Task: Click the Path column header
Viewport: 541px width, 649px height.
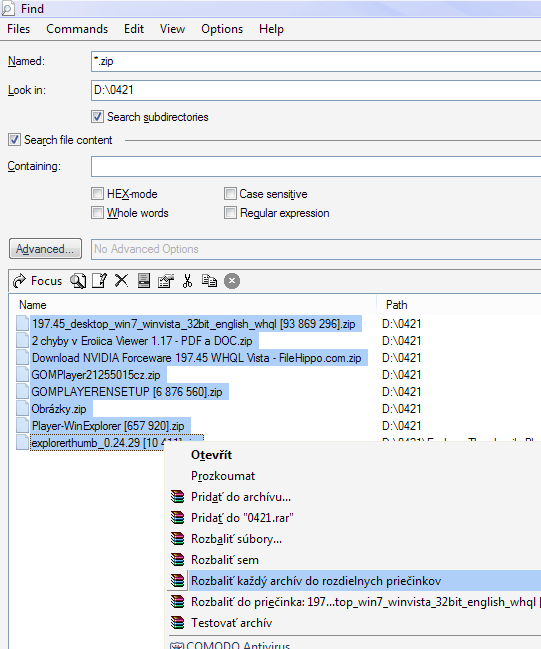Action: tap(397, 305)
